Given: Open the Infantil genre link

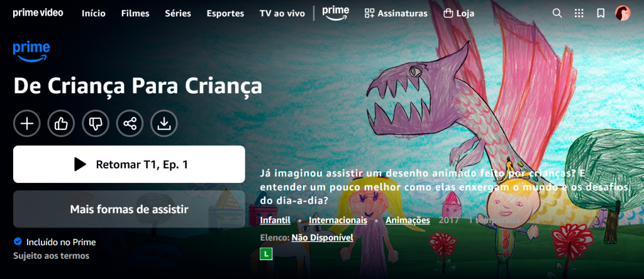Looking at the screenshot, I should (x=275, y=221).
